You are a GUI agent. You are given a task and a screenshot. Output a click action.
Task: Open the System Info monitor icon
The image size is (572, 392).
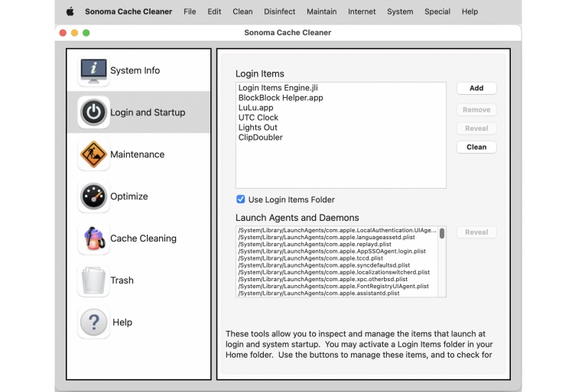coord(94,71)
